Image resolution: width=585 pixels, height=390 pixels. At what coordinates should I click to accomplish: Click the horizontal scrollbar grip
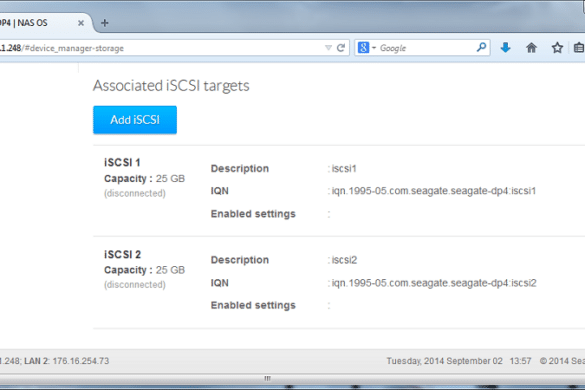(268, 378)
